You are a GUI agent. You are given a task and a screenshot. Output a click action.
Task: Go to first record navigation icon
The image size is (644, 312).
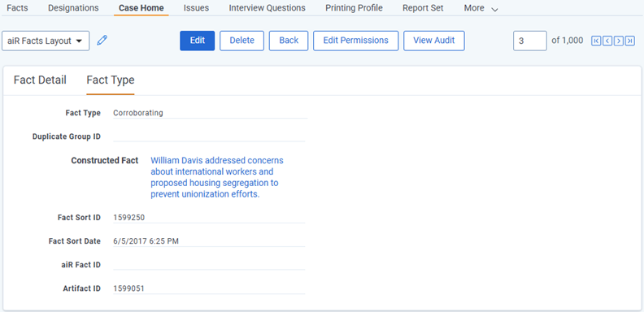point(596,41)
